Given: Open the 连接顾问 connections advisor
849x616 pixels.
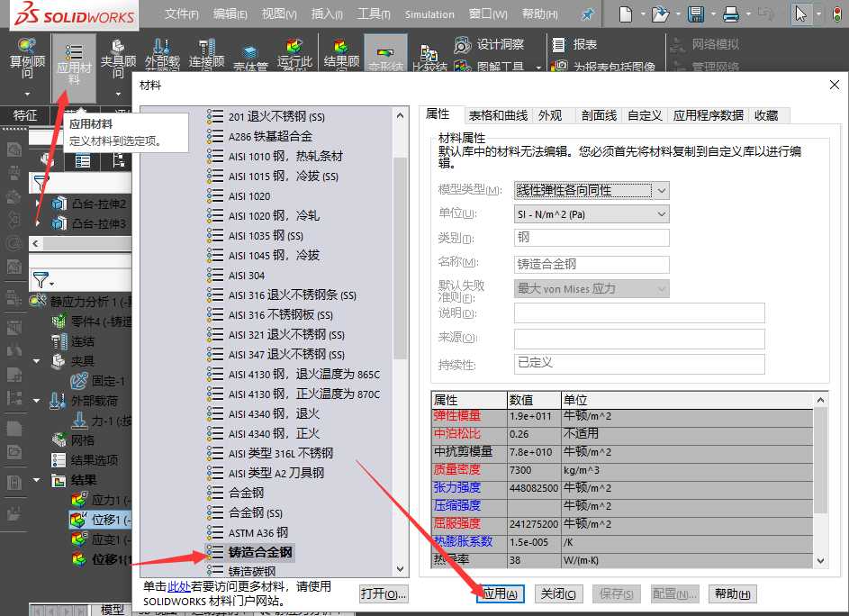Looking at the screenshot, I should [206, 56].
